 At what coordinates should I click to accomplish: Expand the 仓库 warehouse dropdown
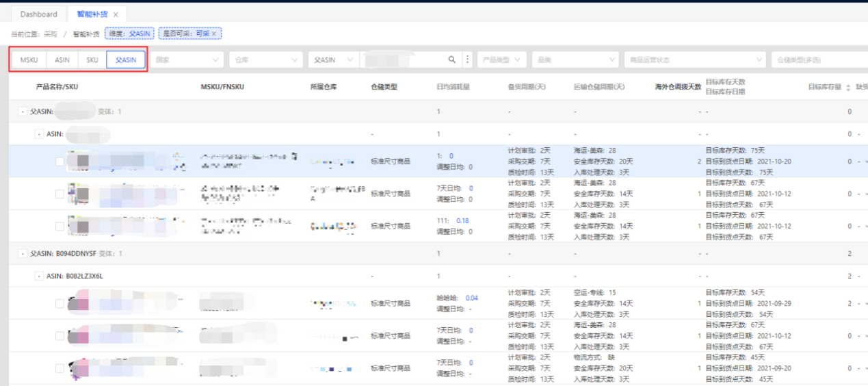265,60
